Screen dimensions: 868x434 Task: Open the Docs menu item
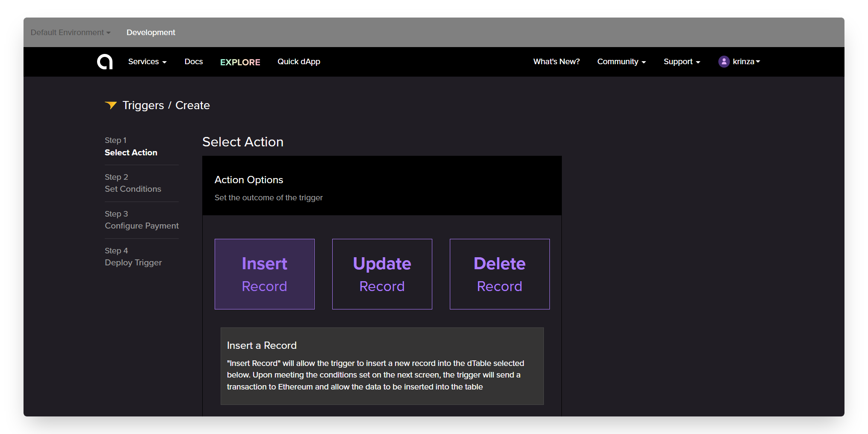(x=194, y=62)
